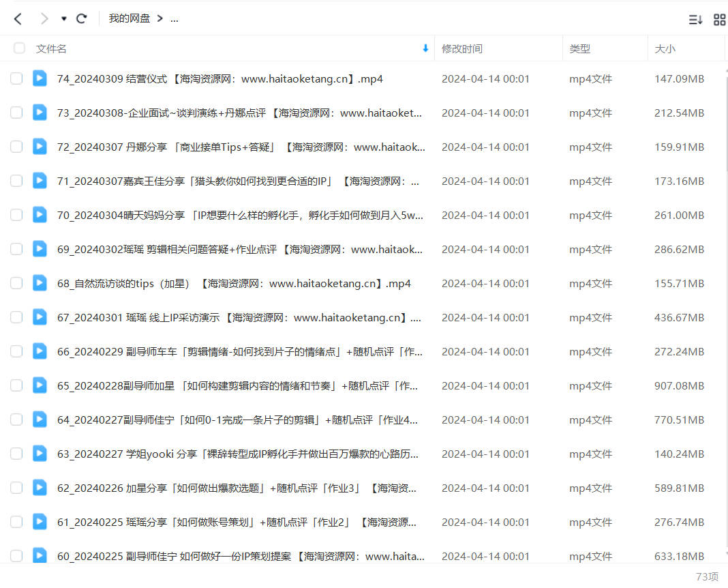Viewport: 728px width, 588px height.
Task: Select file name 63_20240227 学姐yooki 分享
Action: tap(238, 454)
